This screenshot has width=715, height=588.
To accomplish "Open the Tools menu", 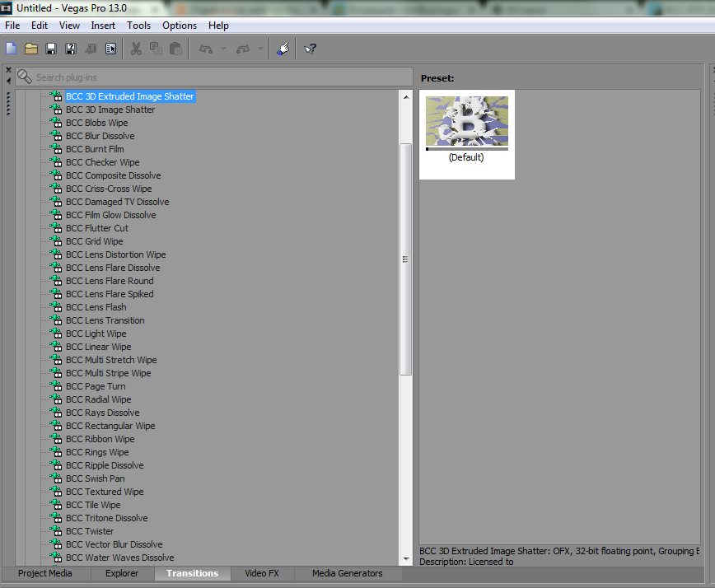I will pos(138,26).
